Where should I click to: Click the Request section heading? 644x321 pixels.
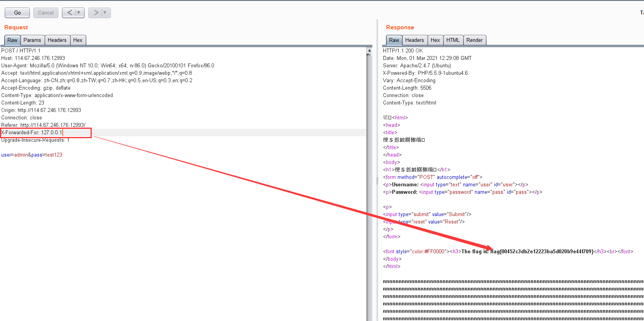pos(16,27)
